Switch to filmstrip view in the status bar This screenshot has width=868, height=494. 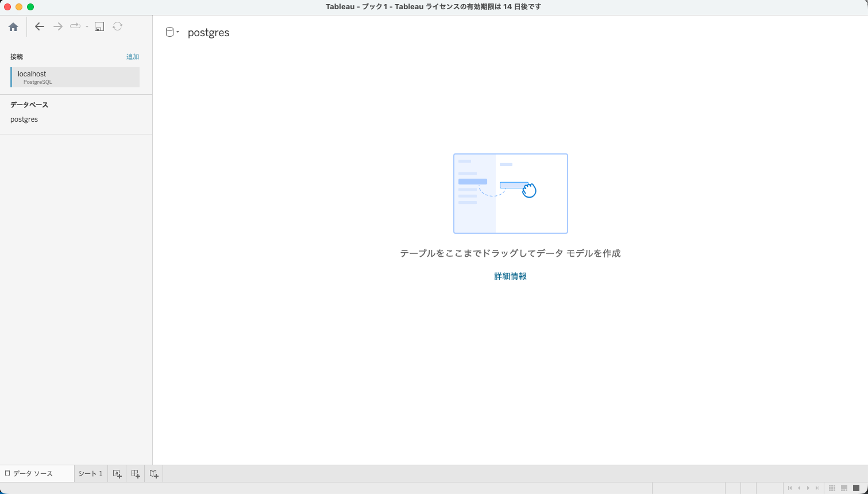coord(844,488)
